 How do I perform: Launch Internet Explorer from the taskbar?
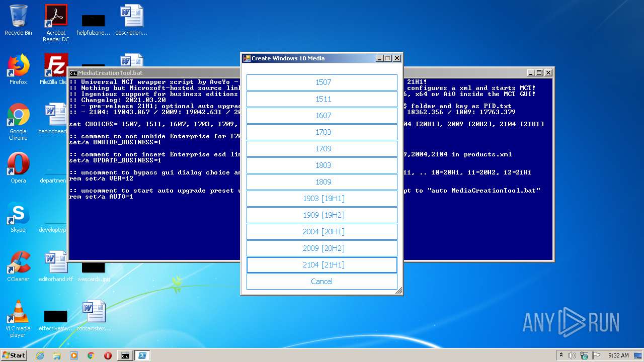pyautogui.click(x=40, y=355)
